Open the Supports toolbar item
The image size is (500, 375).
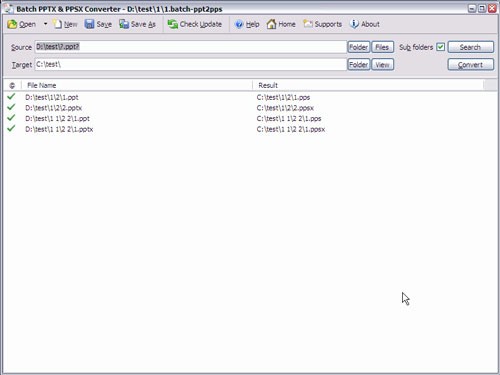[x=323, y=24]
